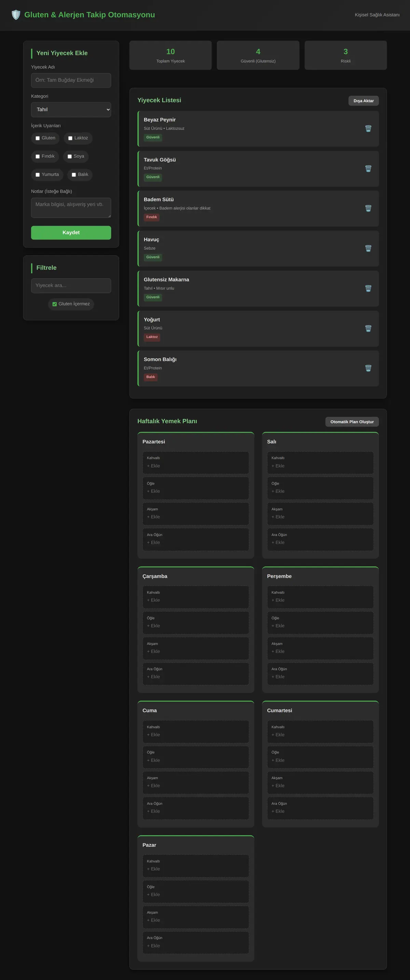Add a meal to Salı Akşam slot

320,514
